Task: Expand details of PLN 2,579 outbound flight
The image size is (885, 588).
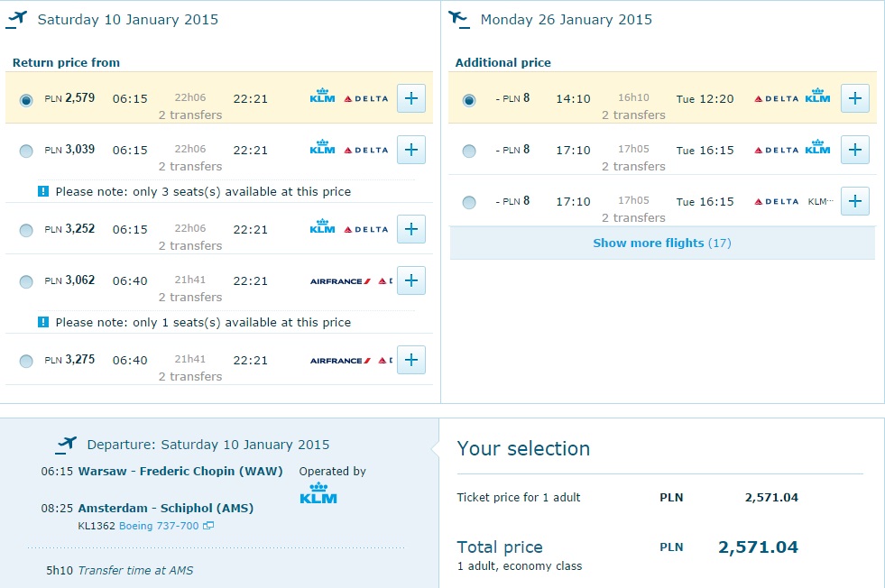Action: coord(410,98)
